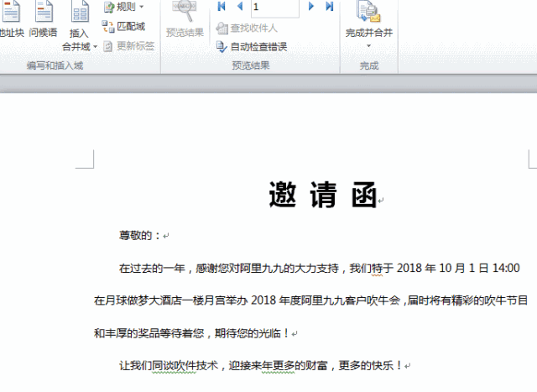The width and height of the screenshot is (537, 392).
Task: Click Match Fields (匹配域)
Action: click(x=123, y=26)
